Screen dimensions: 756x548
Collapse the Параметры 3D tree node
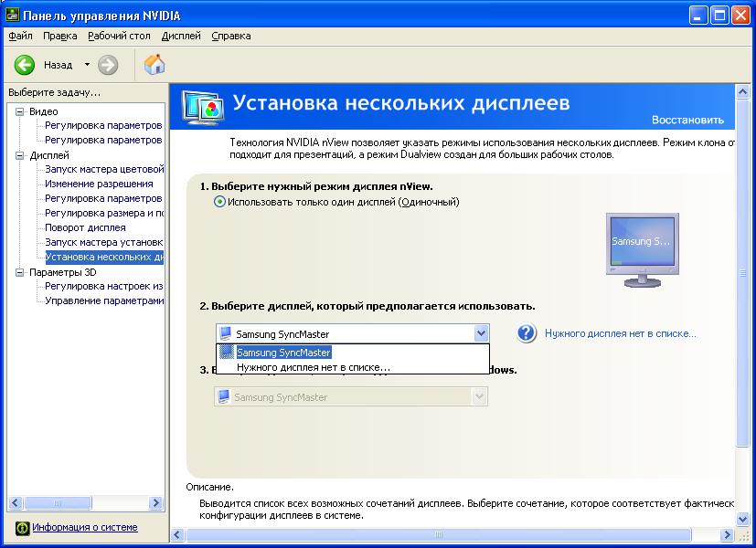tap(20, 272)
